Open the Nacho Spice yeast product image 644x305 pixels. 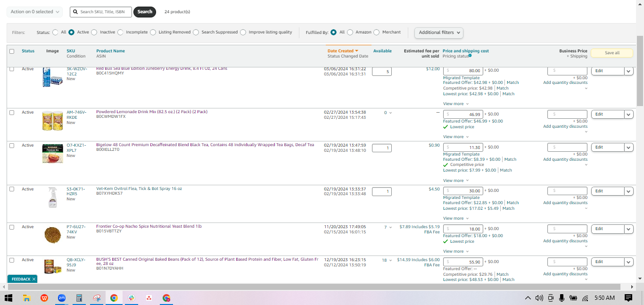point(52,235)
